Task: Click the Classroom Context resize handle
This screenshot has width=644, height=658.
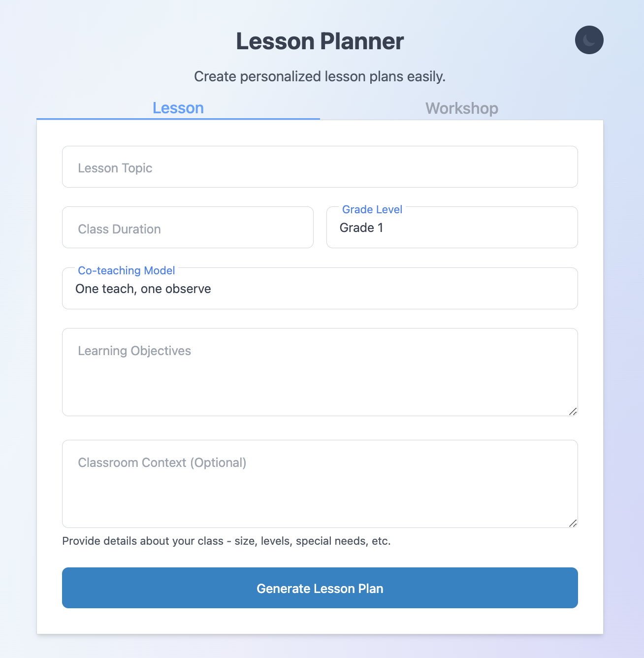Action: (573, 523)
